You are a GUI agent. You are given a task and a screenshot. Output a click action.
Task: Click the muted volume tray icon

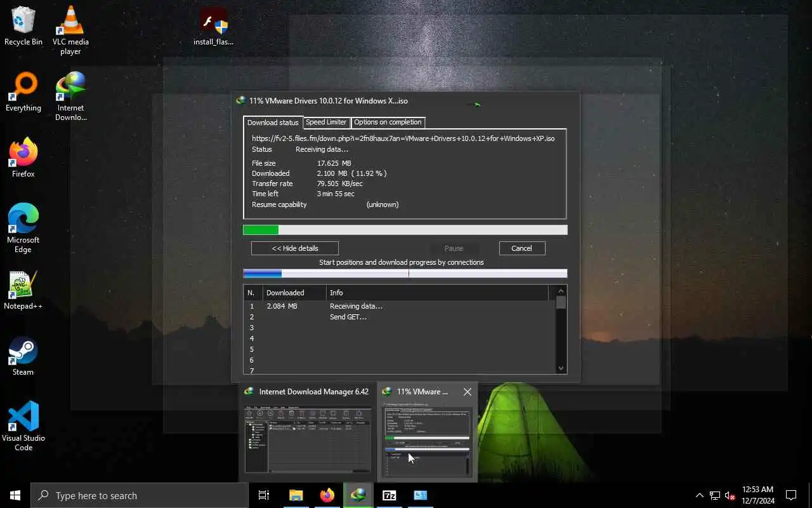(730, 495)
